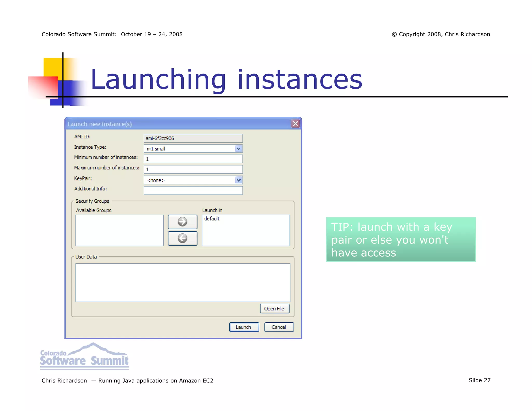This screenshot has width=532, height=411.
Task: Select the default group in Launch in
Action: point(212,219)
